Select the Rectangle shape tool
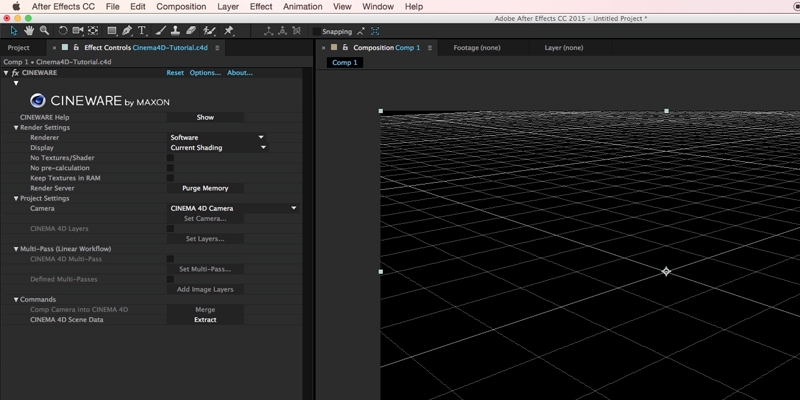This screenshot has height=400, width=800. [x=112, y=31]
